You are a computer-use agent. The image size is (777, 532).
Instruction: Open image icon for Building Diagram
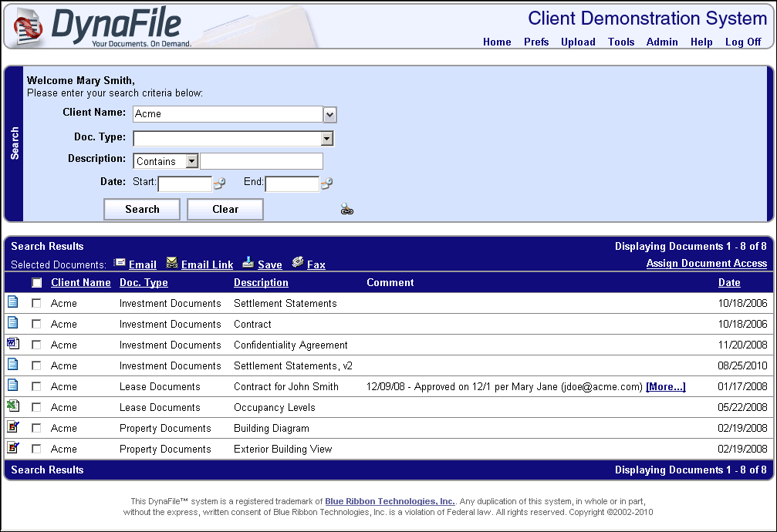[x=13, y=426]
